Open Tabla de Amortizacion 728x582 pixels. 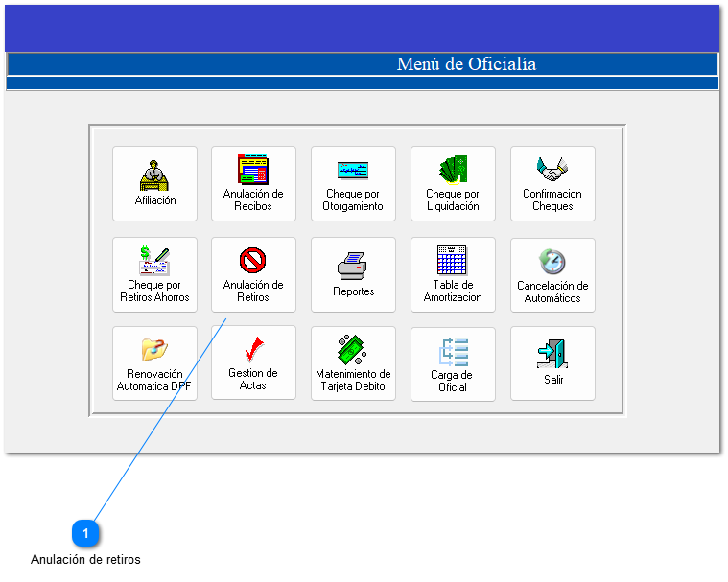453,274
